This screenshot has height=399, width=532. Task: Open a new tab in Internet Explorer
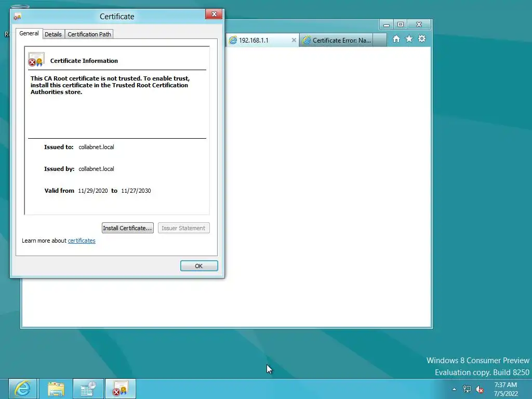tap(380, 41)
